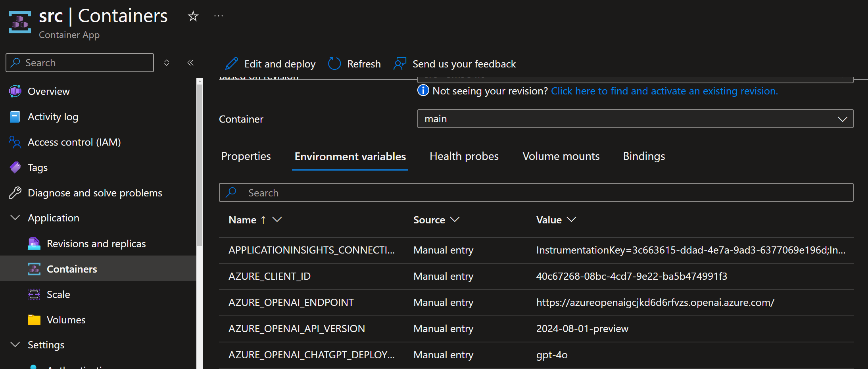Follow link to find and activate existing revision
The height and width of the screenshot is (369, 868).
(x=664, y=91)
